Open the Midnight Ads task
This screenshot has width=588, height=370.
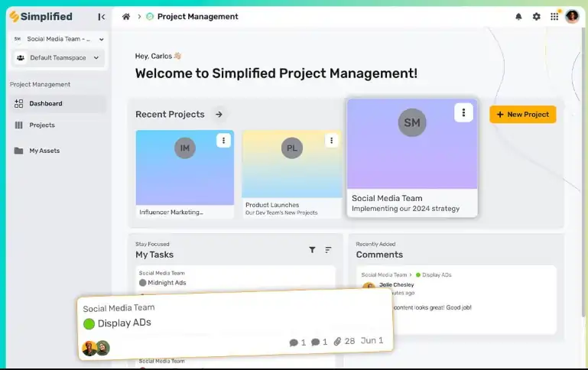click(167, 283)
